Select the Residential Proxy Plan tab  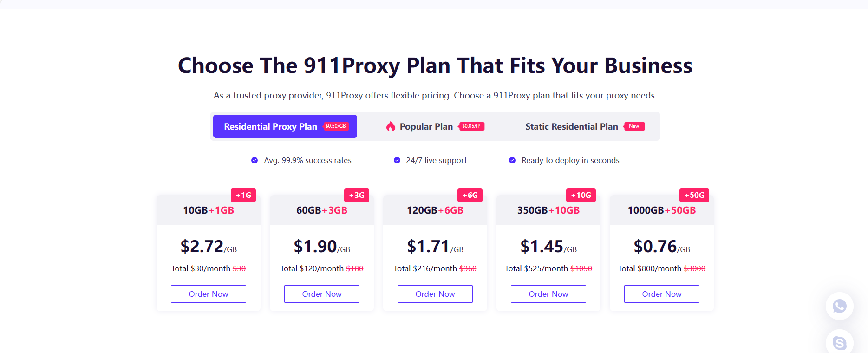(x=271, y=126)
